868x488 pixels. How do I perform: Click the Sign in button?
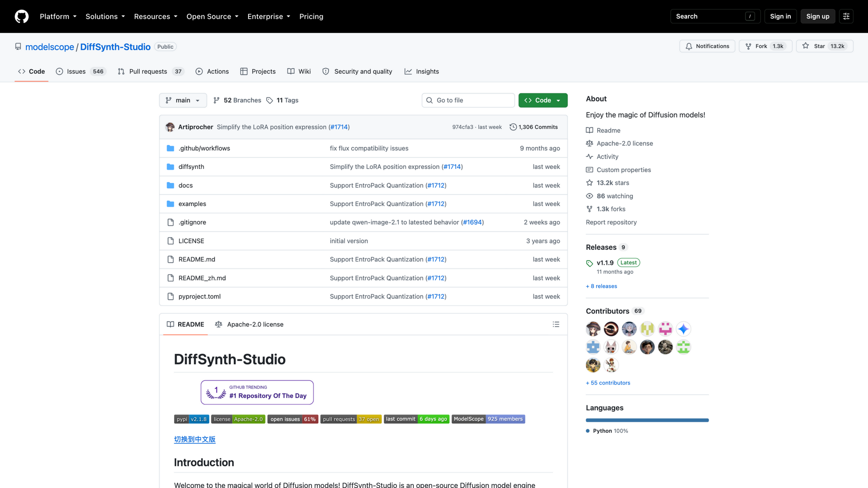point(780,16)
